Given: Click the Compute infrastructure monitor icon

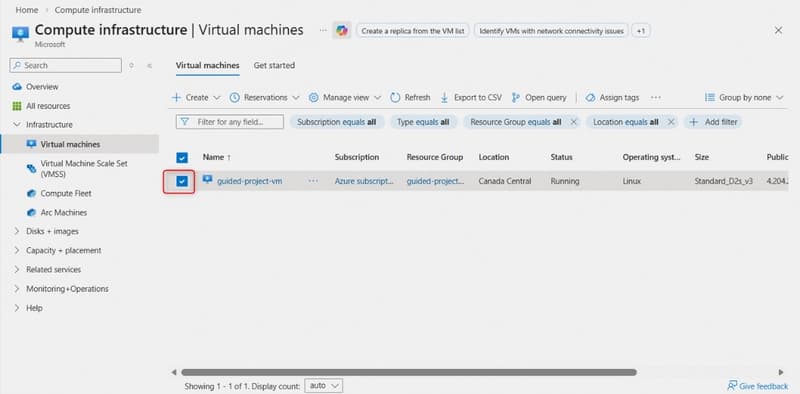Looking at the screenshot, I should click(20, 33).
